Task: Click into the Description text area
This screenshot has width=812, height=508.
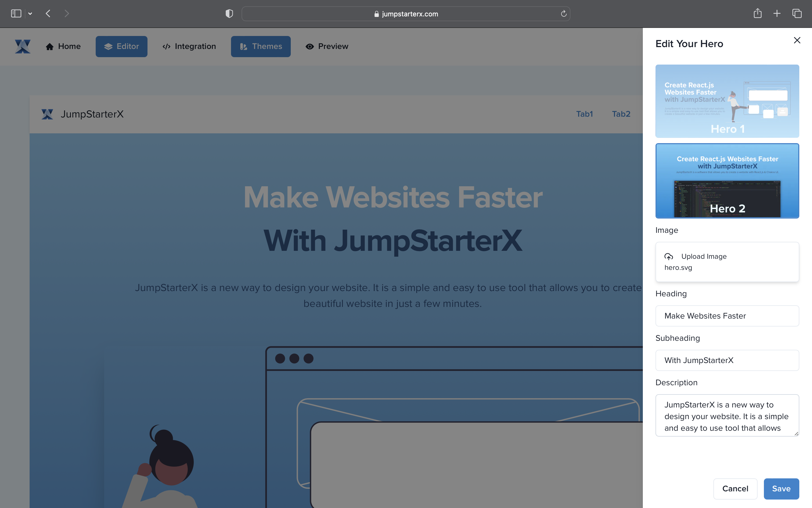Action: tap(727, 416)
